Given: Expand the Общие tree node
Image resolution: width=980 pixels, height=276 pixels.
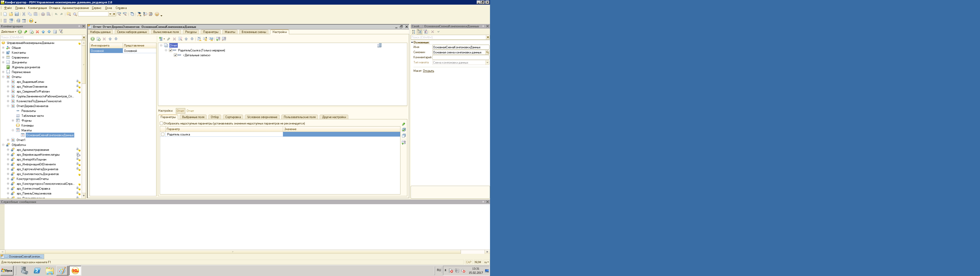Looking at the screenshot, I should pyautogui.click(x=3, y=48).
